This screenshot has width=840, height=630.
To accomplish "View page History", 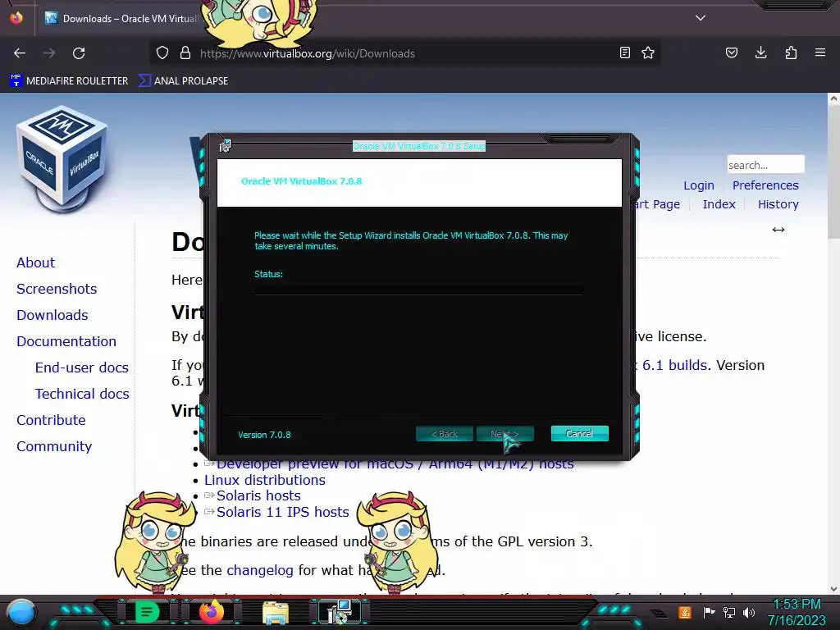I will click(x=778, y=204).
